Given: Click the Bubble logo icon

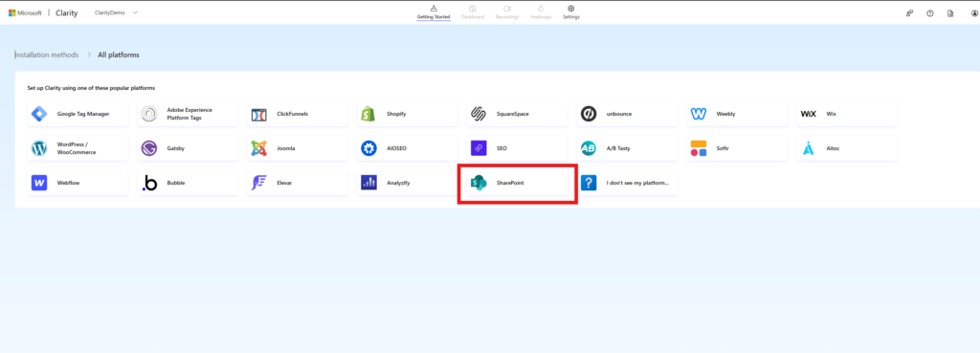Looking at the screenshot, I should point(149,183).
